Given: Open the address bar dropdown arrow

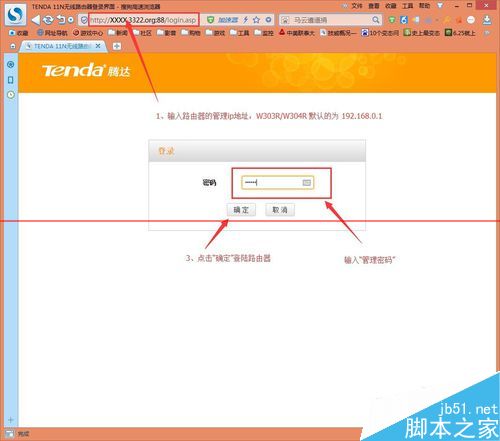Looking at the screenshot, I should tap(268, 20).
